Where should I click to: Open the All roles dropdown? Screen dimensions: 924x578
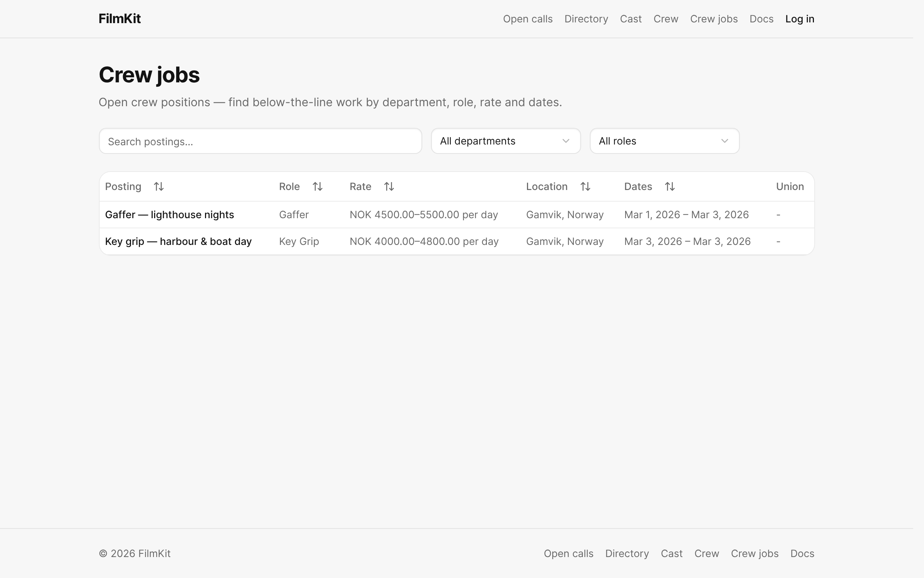664,141
